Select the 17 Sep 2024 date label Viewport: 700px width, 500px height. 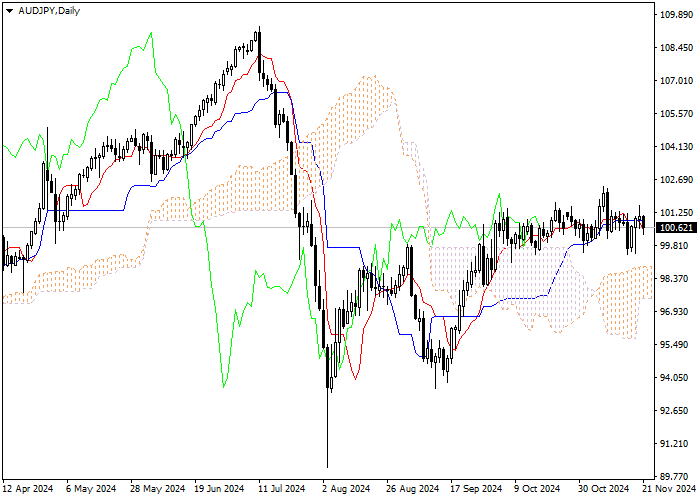[x=476, y=489]
